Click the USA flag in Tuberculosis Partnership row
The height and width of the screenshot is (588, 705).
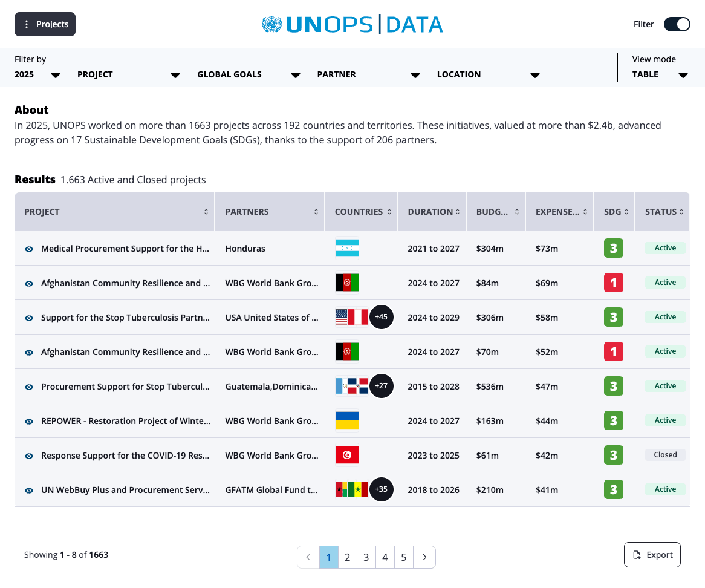tap(342, 317)
